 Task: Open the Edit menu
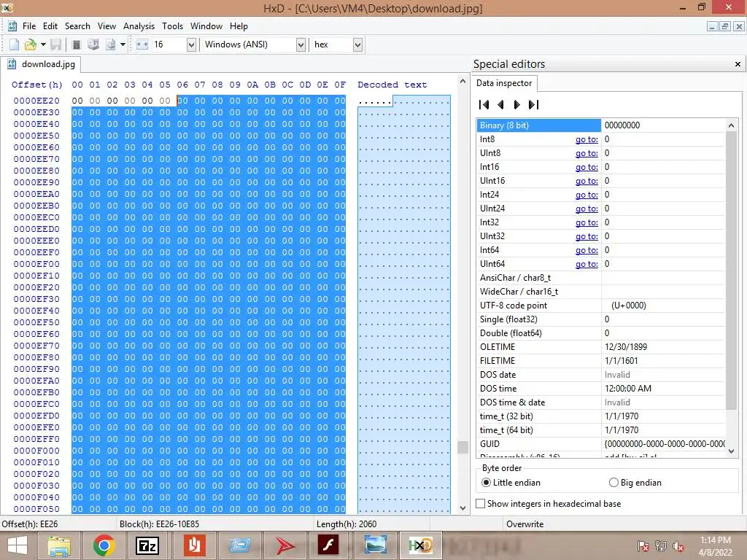[x=50, y=26]
